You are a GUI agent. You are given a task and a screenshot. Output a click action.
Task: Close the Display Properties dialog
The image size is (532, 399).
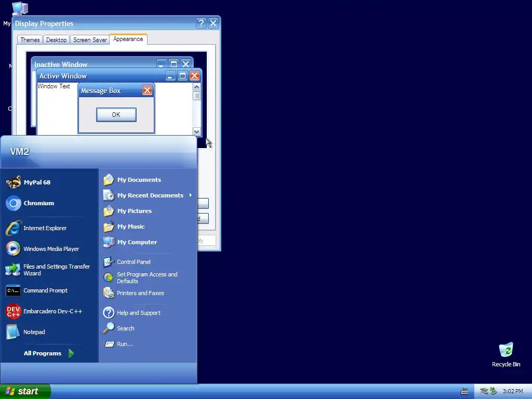click(213, 23)
